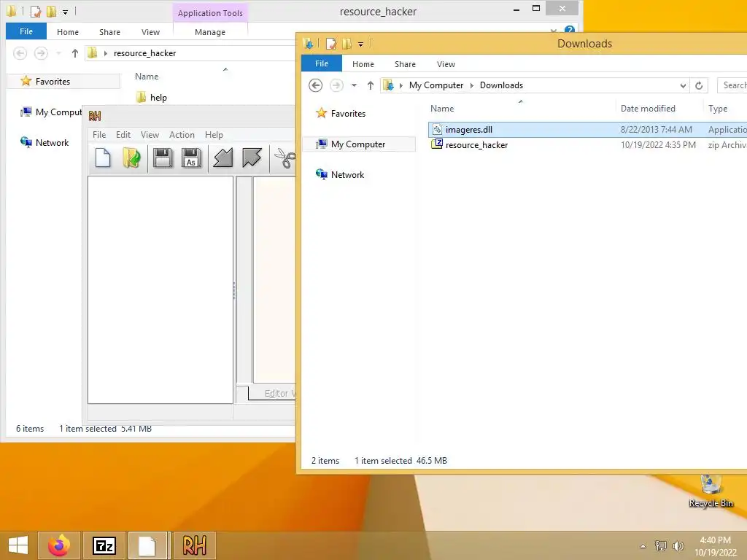This screenshot has height=560, width=747.
Task: Open Resource Hacker's Action menu
Action: [x=182, y=135]
